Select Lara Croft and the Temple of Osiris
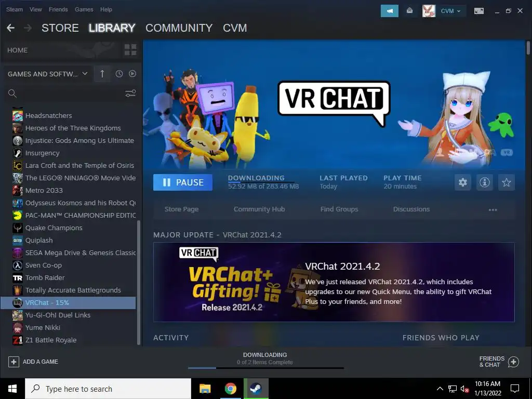This screenshot has width=532, height=399. (74, 166)
